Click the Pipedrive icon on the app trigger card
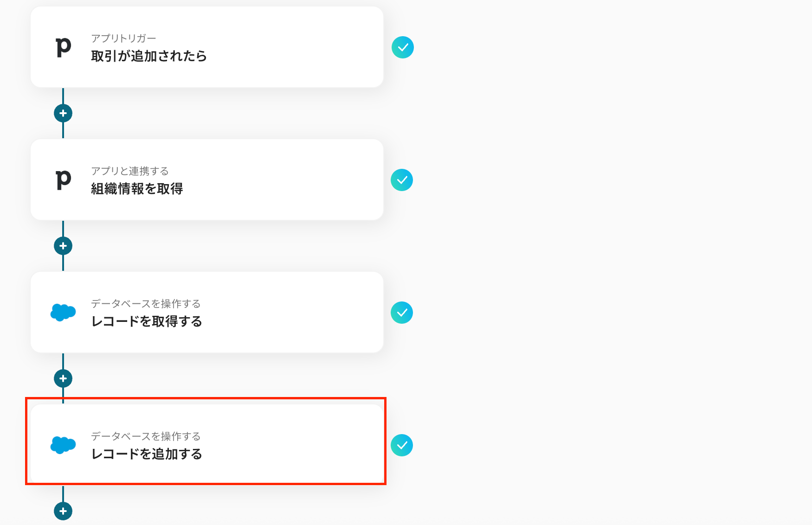This screenshot has width=812, height=525. coord(63,47)
